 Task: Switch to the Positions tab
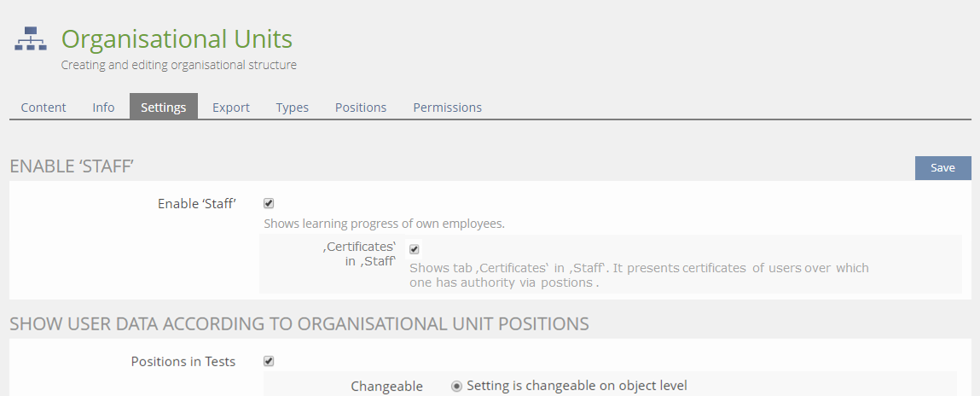(361, 108)
